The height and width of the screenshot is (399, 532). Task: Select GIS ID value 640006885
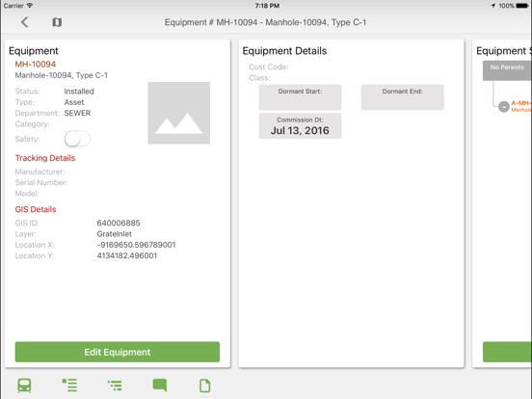(x=119, y=223)
